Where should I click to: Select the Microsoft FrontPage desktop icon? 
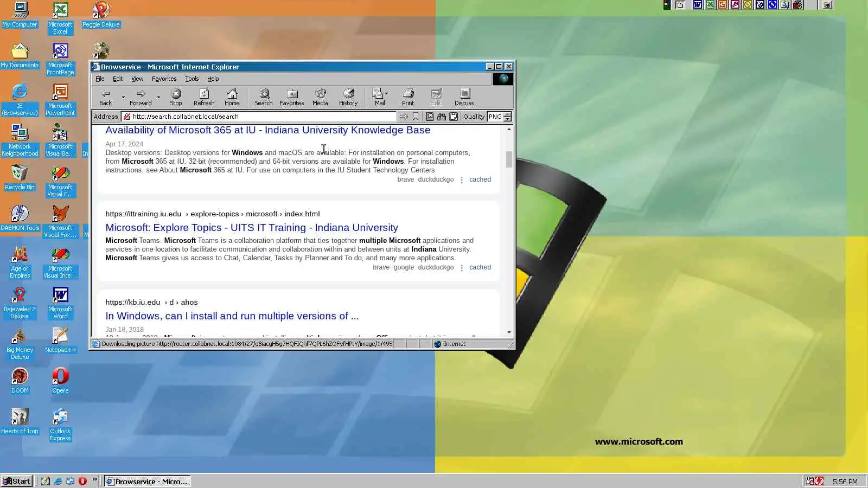point(60,59)
